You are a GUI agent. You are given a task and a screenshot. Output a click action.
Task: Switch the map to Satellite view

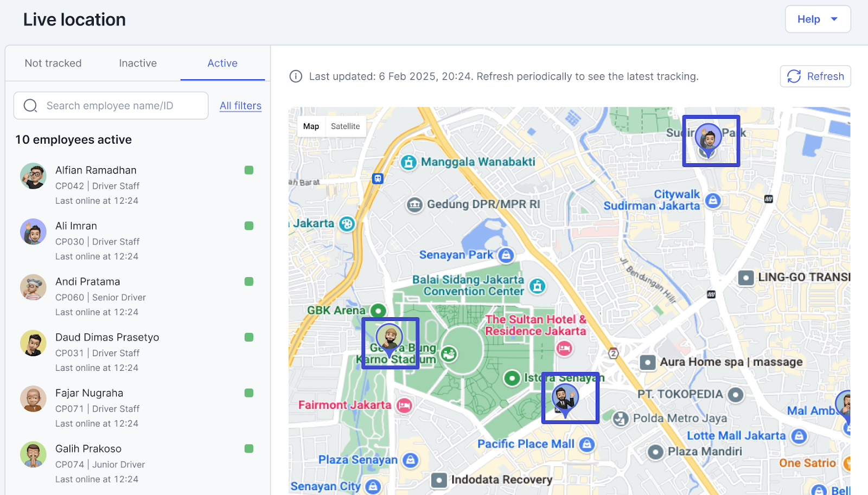pyautogui.click(x=346, y=126)
